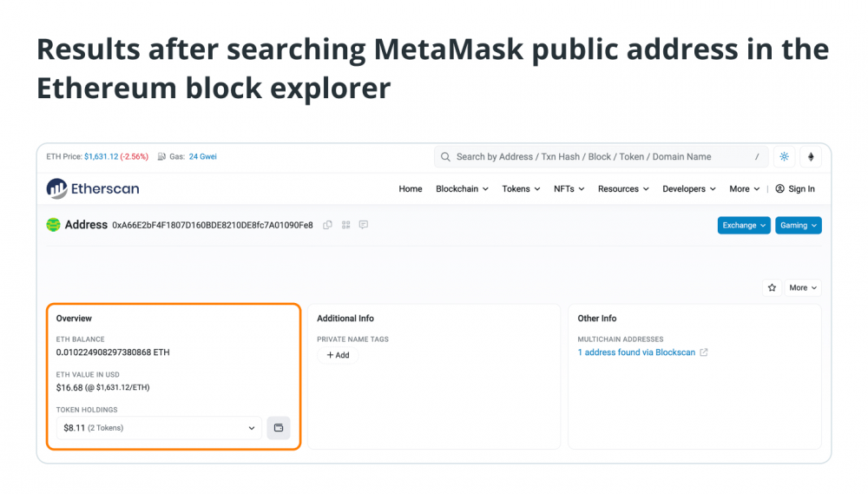
Task: Click the green address identicon
Action: click(x=53, y=225)
